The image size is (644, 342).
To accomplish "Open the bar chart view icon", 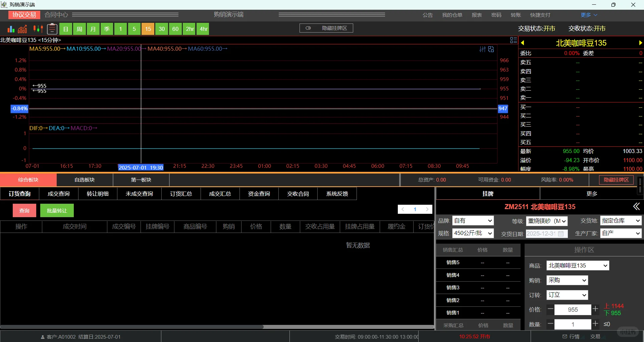I will 11,29.
